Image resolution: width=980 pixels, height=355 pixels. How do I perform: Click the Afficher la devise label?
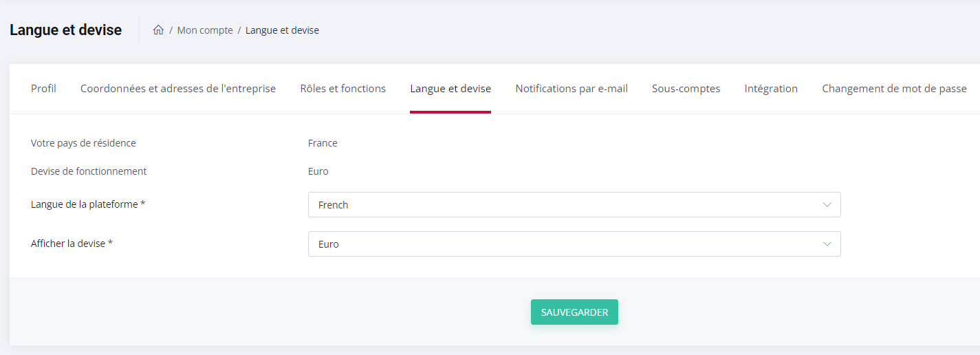pos(72,244)
